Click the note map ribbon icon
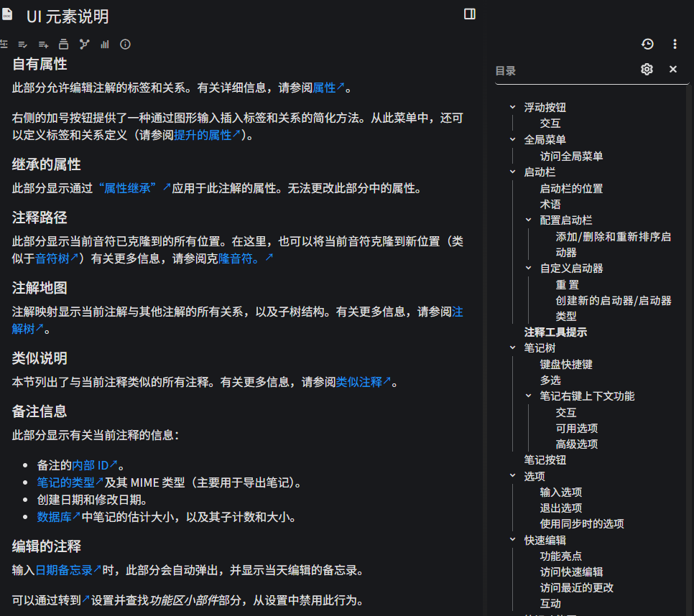The height and width of the screenshot is (616, 694). pos(84,45)
